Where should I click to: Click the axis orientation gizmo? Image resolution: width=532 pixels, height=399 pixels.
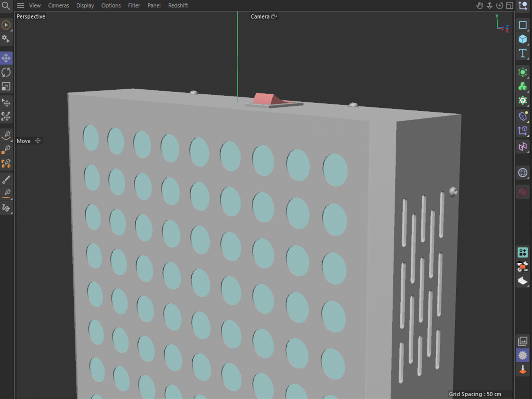(502, 23)
